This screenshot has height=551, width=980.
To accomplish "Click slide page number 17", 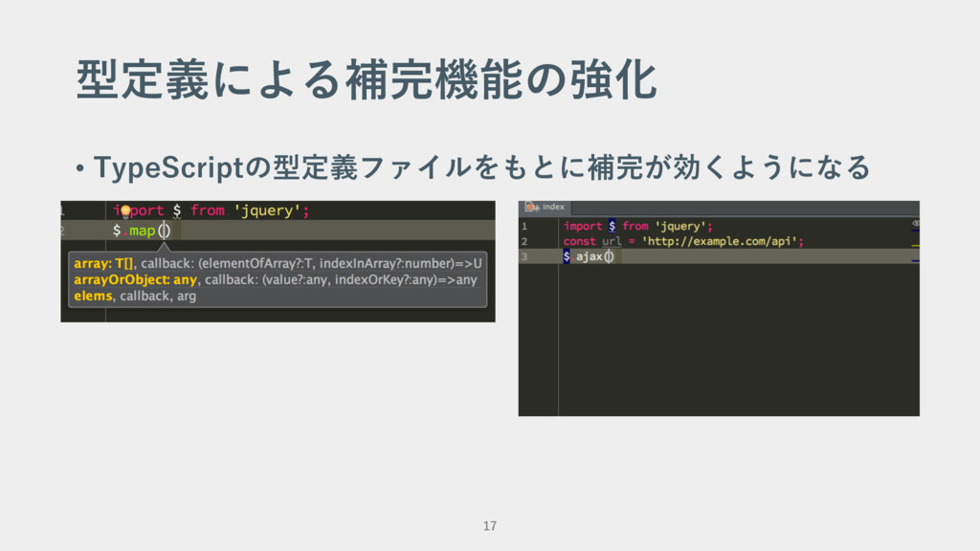I will [x=490, y=526].
